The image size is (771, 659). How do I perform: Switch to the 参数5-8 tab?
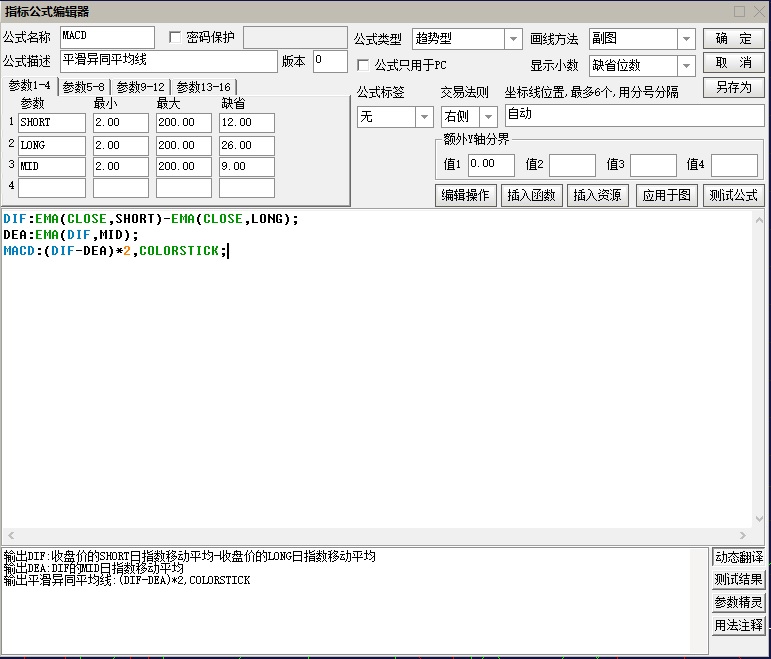(84, 87)
